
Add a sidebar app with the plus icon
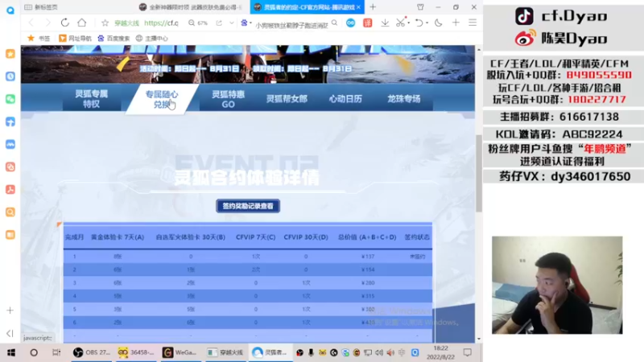(x=10, y=311)
